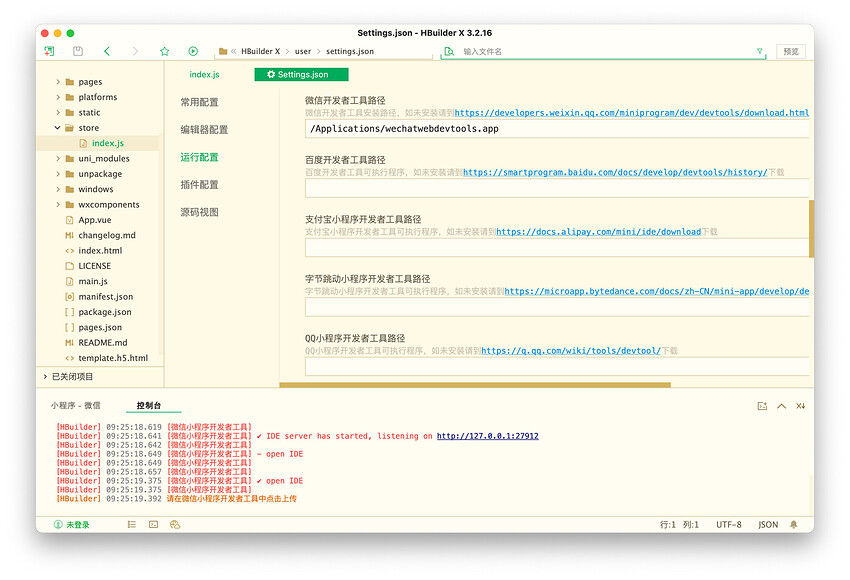Image resolution: width=850 pixels, height=580 pixels.
Task: Open the http://127.0.0.1:27912 console link
Action: point(488,436)
